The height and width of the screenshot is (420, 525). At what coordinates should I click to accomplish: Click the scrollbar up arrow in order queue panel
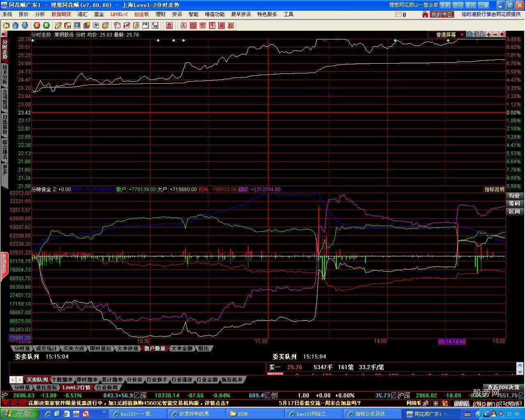pyautogui.click(x=521, y=365)
